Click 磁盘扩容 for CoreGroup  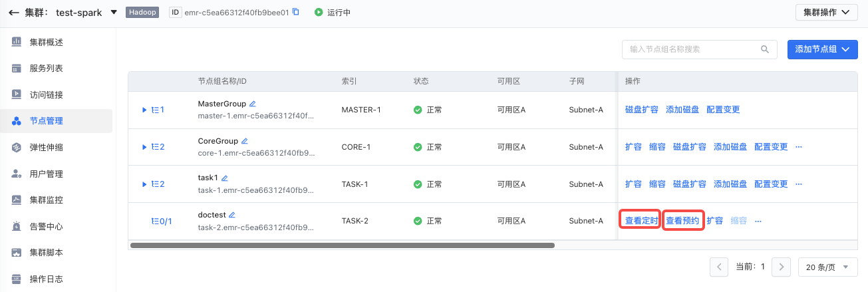(x=690, y=147)
